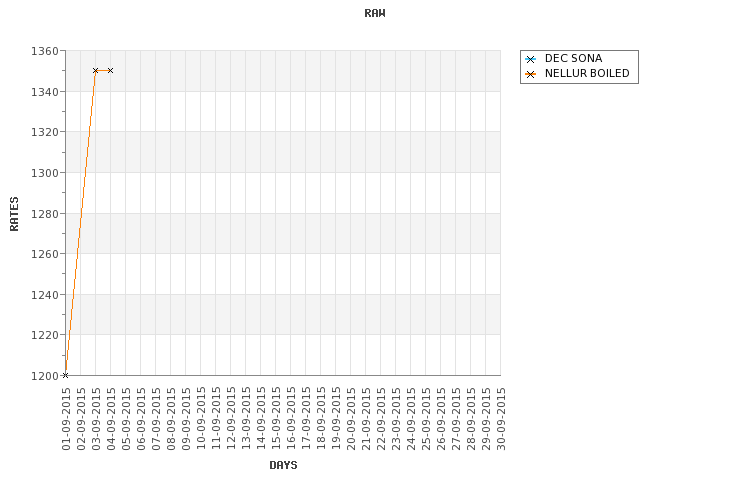Click the DAYS axis title

tap(283, 465)
